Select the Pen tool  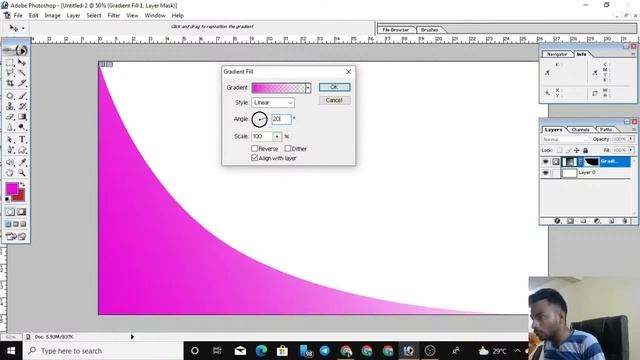(x=10, y=150)
